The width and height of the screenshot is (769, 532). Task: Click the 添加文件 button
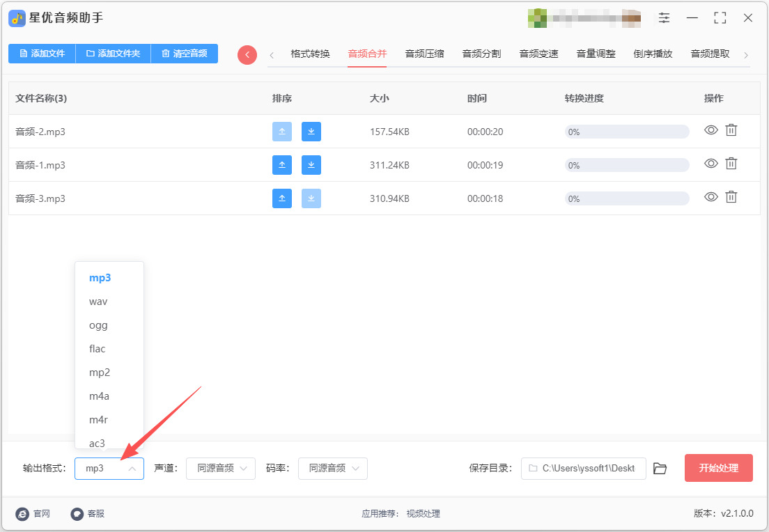tap(42, 54)
